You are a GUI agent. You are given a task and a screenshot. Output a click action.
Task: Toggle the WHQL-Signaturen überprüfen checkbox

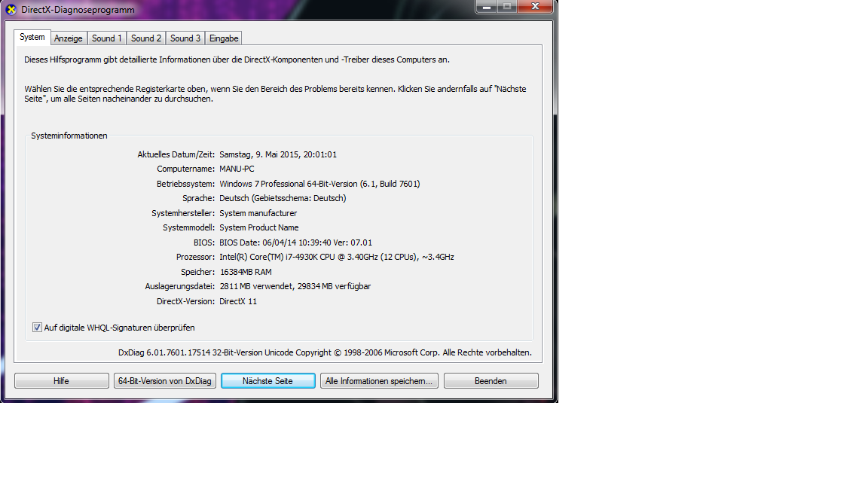click(x=37, y=328)
